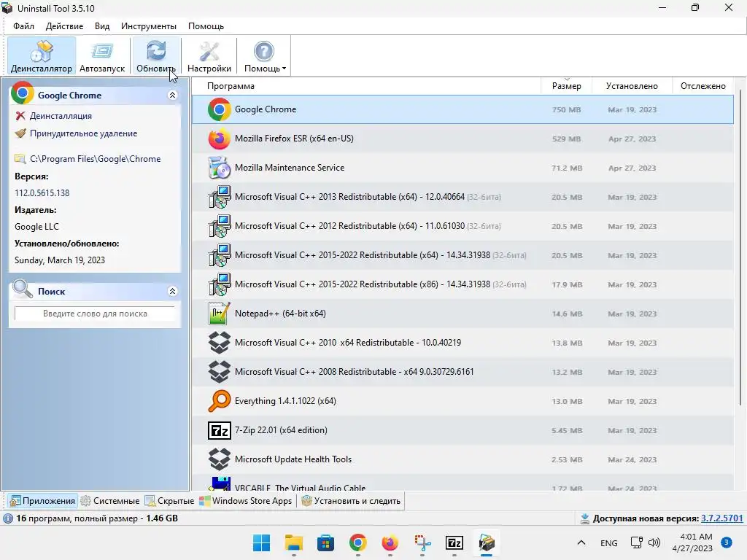Select Mozilla Firefox ESR icon in list
The image size is (747, 560).
point(219,139)
